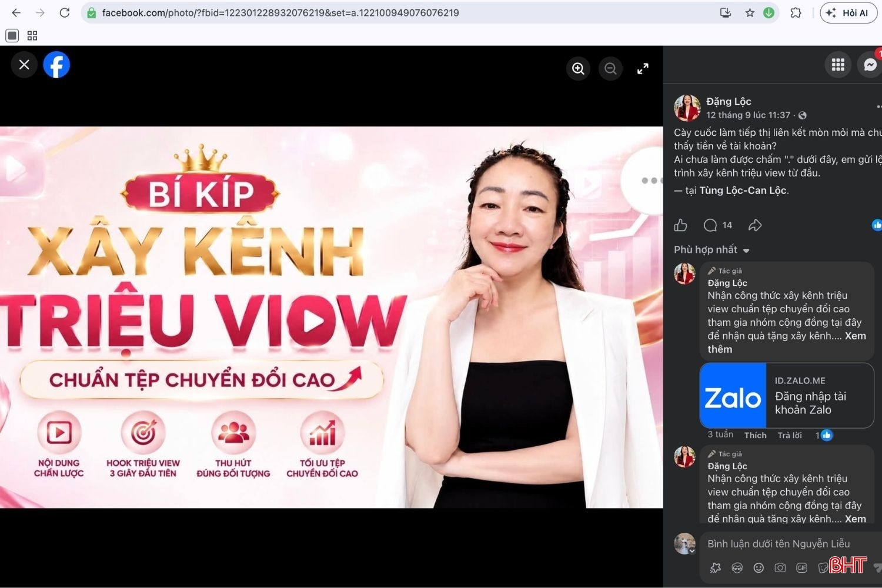Open the browser tab groups icon

12,35
